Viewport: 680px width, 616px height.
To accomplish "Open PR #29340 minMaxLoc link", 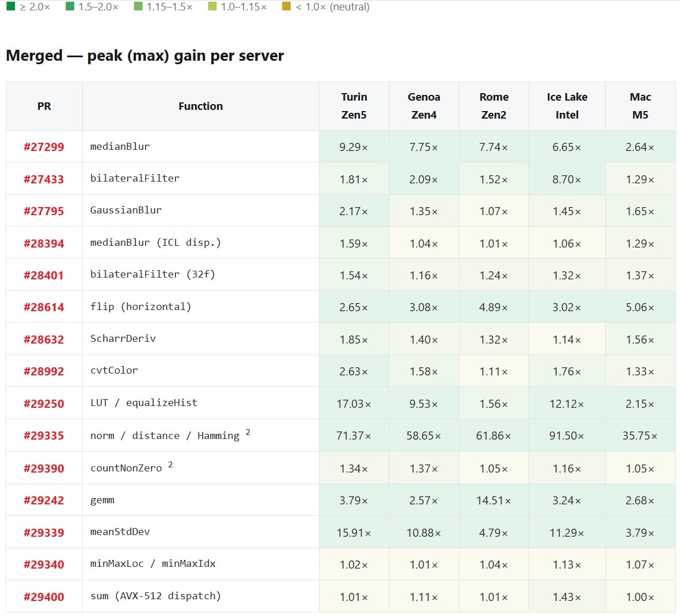I will click(x=44, y=565).
